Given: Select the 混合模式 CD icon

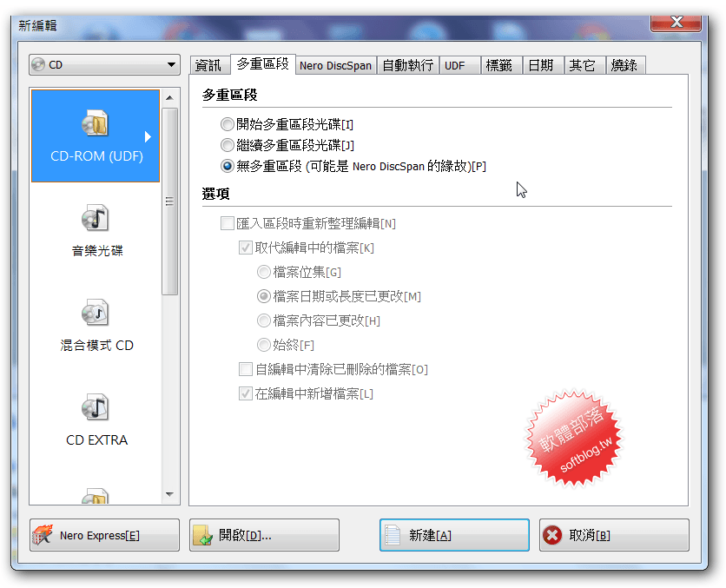Looking at the screenshot, I should tap(95, 313).
